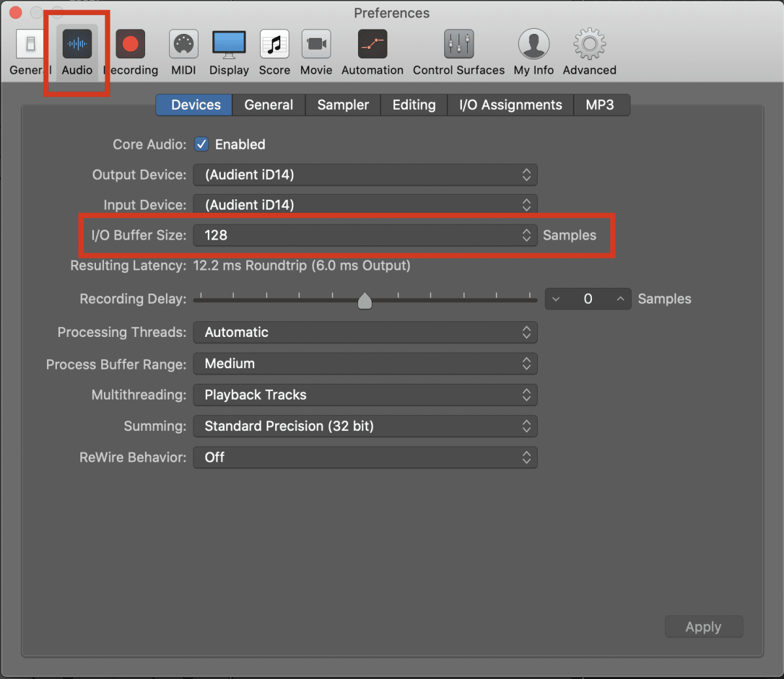Click the Apply button
This screenshot has width=784, height=679.
[x=704, y=626]
